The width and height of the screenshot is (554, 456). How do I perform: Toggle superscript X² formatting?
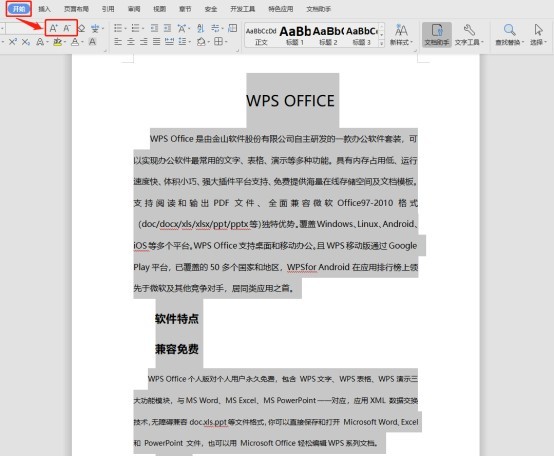[x=13, y=42]
